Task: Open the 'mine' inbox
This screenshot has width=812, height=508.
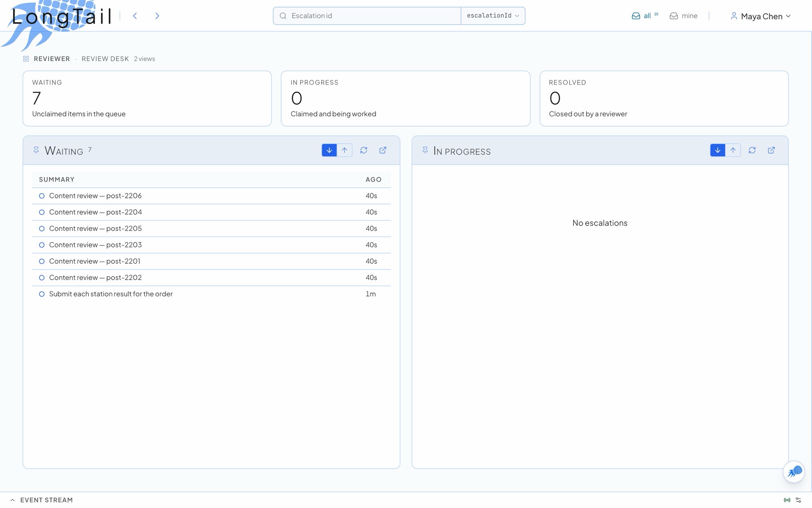Action: tap(683, 16)
